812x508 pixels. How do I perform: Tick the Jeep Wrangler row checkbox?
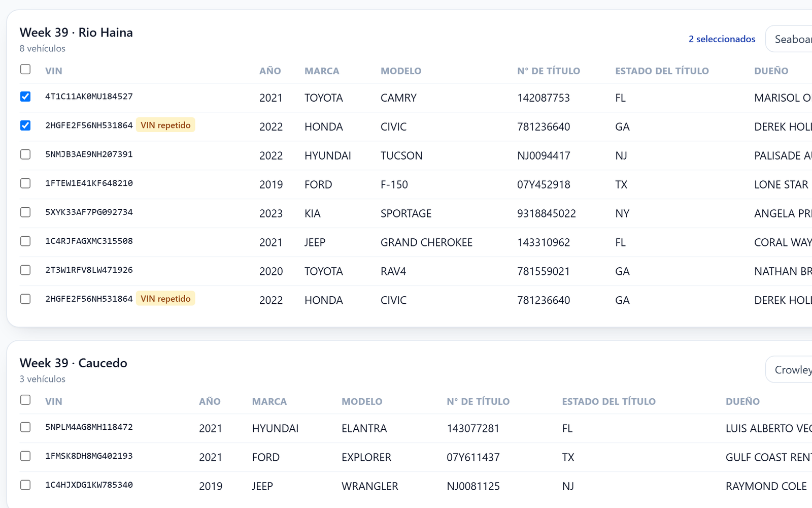click(25, 485)
